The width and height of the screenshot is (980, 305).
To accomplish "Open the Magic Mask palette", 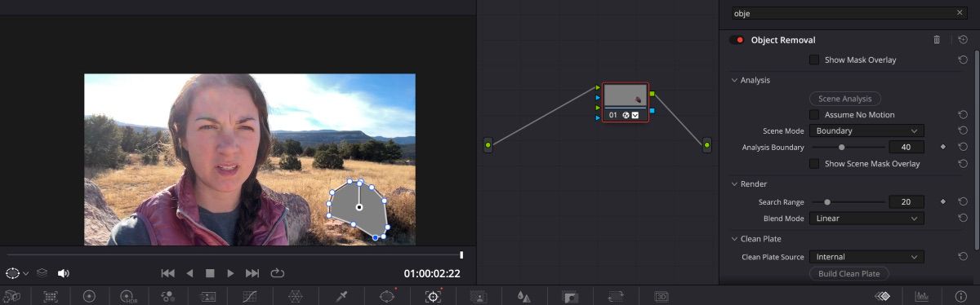I will 478,297.
